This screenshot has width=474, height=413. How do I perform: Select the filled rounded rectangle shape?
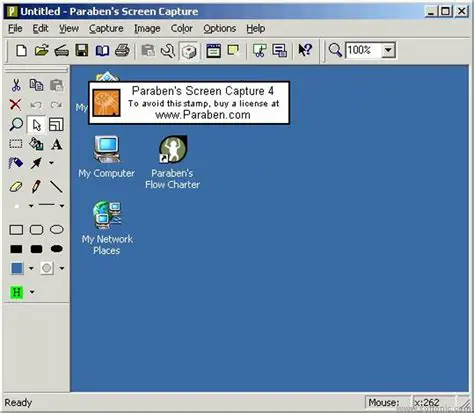(36, 249)
